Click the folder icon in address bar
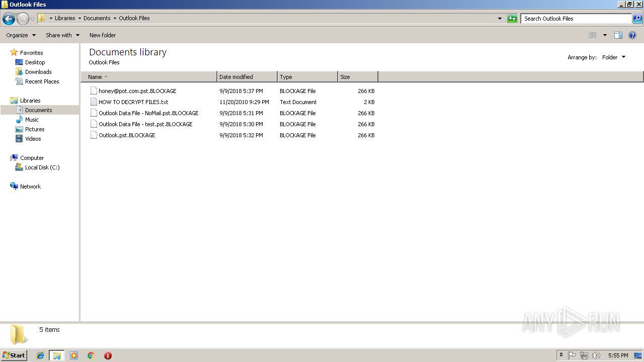Image resolution: width=644 pixels, height=362 pixels. [x=42, y=18]
